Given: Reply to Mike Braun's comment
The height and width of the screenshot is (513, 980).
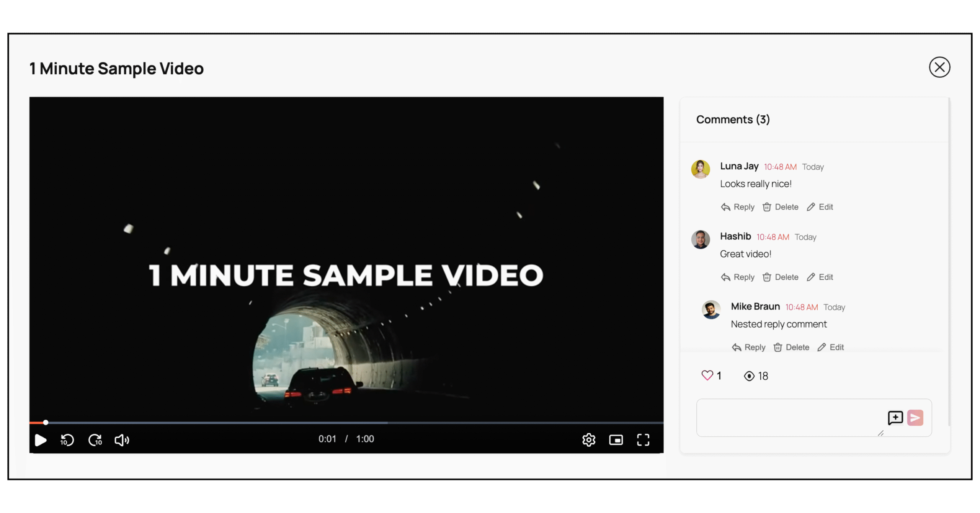Looking at the screenshot, I should point(748,347).
